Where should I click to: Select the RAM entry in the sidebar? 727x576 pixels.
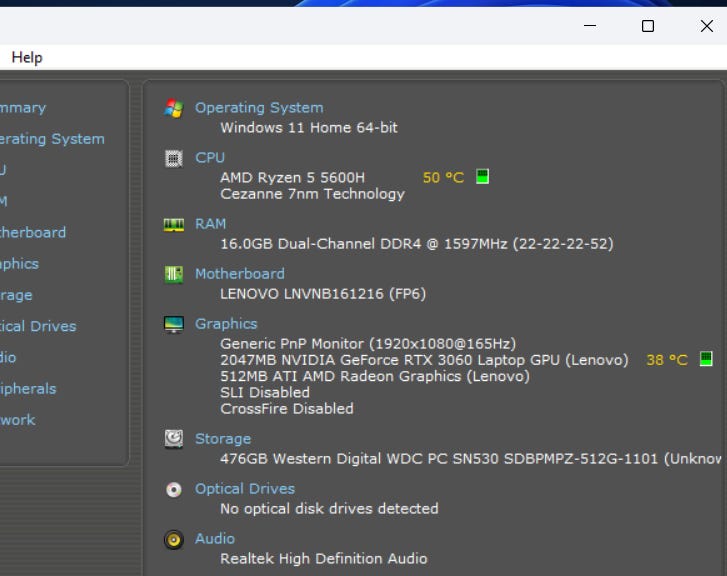[x=4, y=201]
